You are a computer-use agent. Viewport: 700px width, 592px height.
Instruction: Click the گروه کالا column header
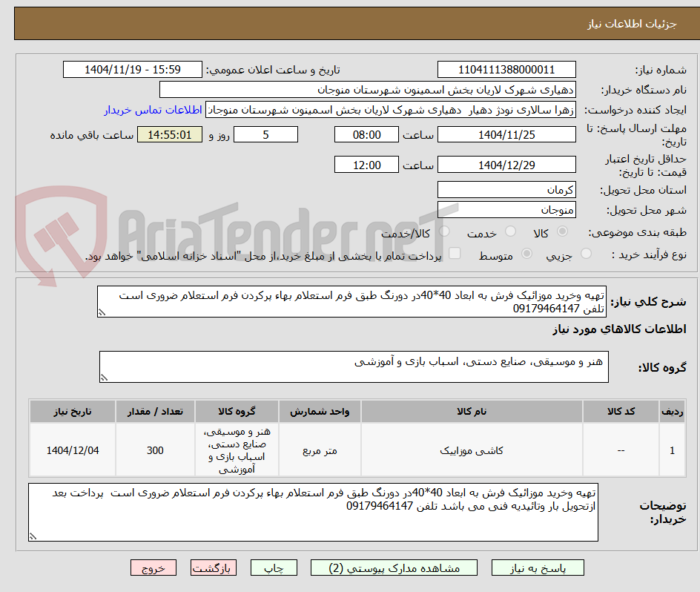tap(237, 412)
